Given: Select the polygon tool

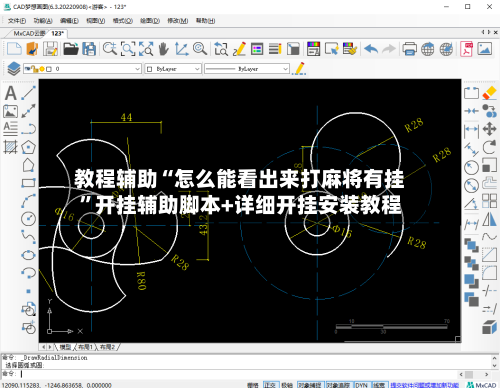Looking at the screenshot, I should [x=28, y=147].
